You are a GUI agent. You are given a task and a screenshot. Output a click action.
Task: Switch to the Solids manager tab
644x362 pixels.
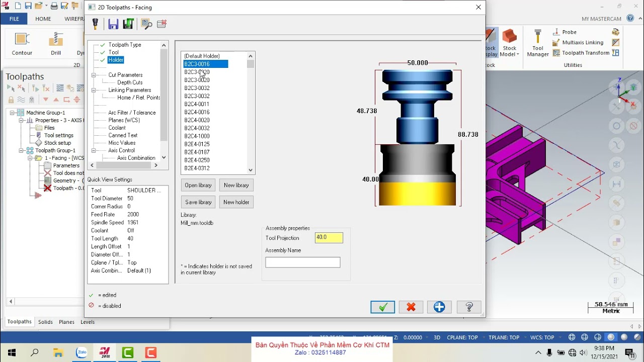[x=45, y=322]
